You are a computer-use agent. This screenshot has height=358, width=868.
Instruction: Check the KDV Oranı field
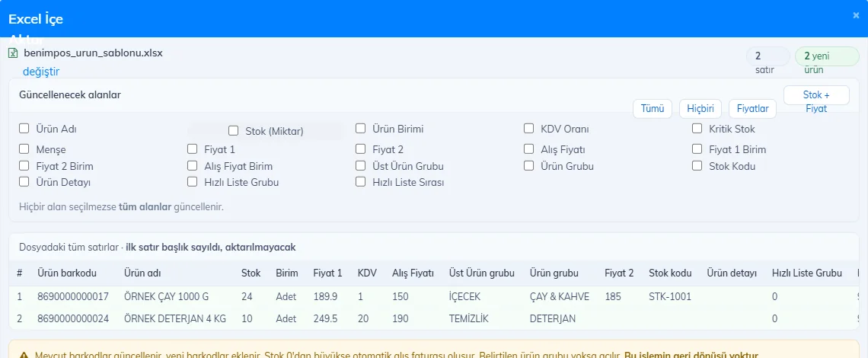(x=528, y=129)
